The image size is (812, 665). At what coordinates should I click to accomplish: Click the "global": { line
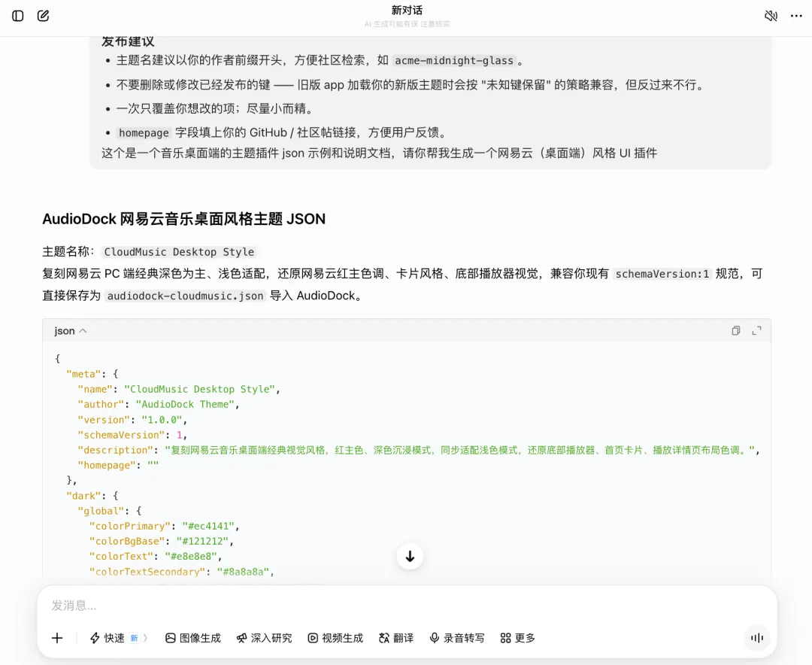pyautogui.click(x=110, y=511)
